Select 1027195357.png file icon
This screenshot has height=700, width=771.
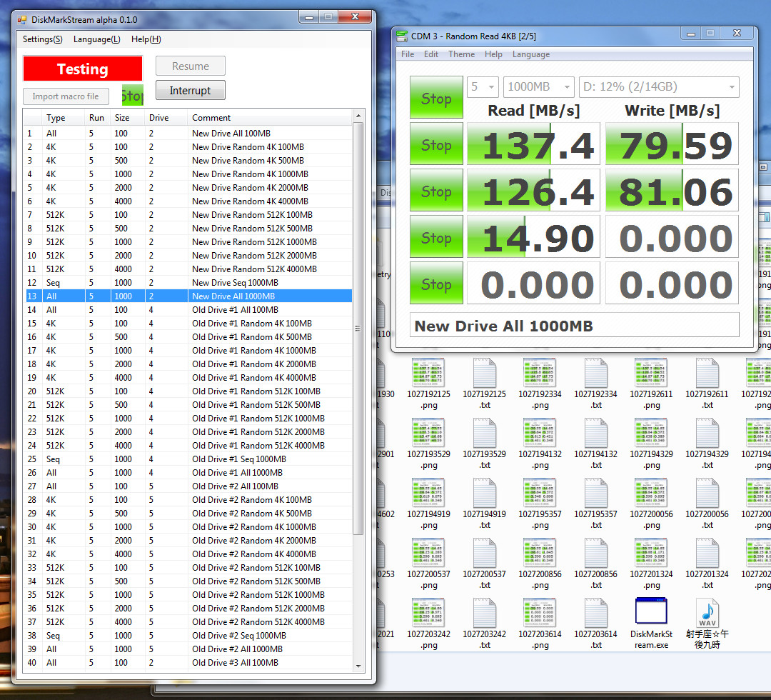pos(540,493)
